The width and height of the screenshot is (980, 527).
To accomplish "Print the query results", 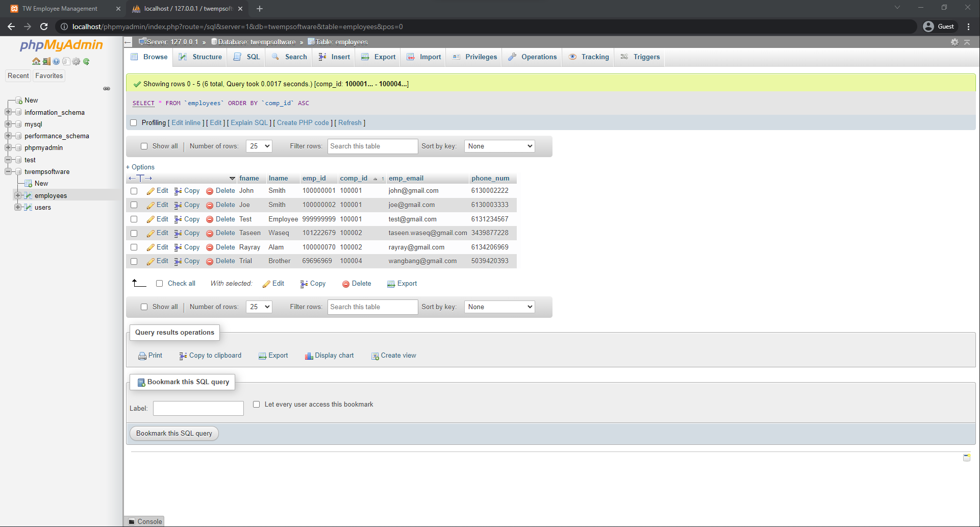I will point(150,355).
